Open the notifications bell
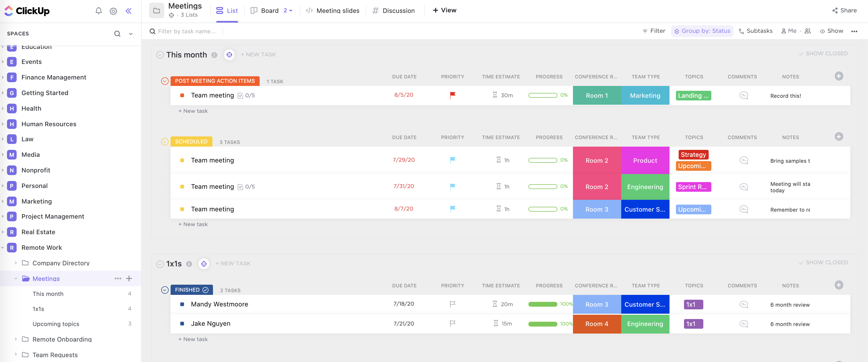The width and height of the screenshot is (868, 362). pyautogui.click(x=98, y=11)
